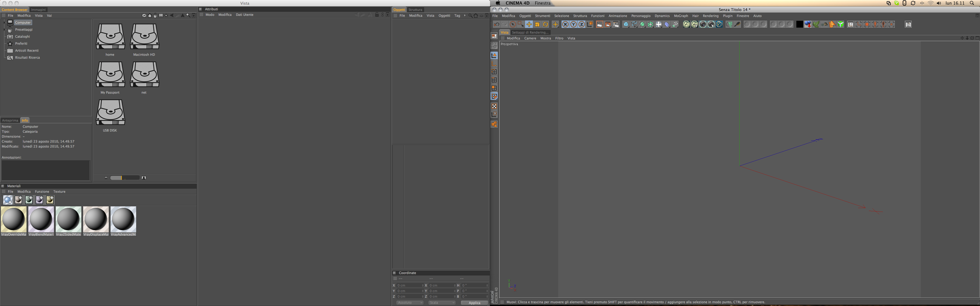Viewport: 980px width, 306px height.
Task: Open the Tag menu in Oggetti panel
Action: click(457, 15)
